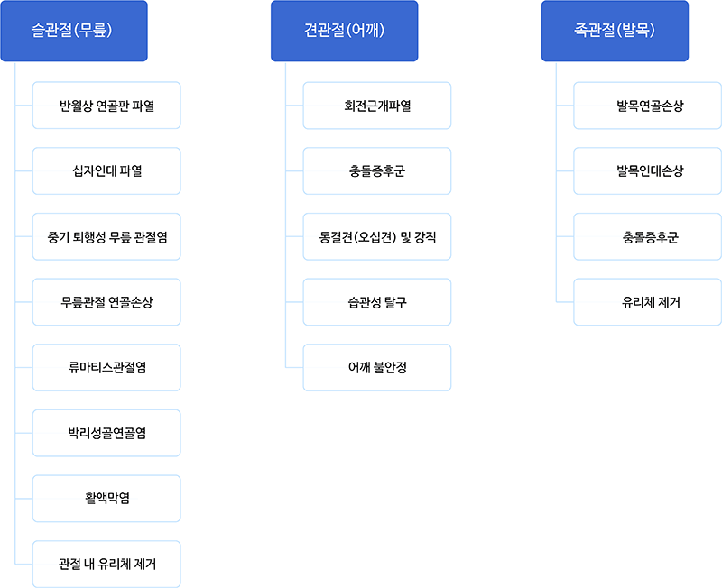Select 류마티스관절염 item

106,368
